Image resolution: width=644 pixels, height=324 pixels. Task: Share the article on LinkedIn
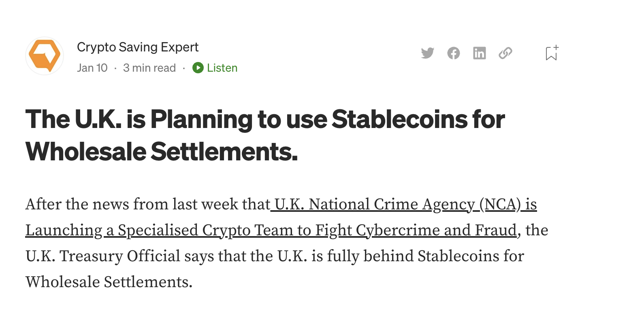click(x=479, y=53)
